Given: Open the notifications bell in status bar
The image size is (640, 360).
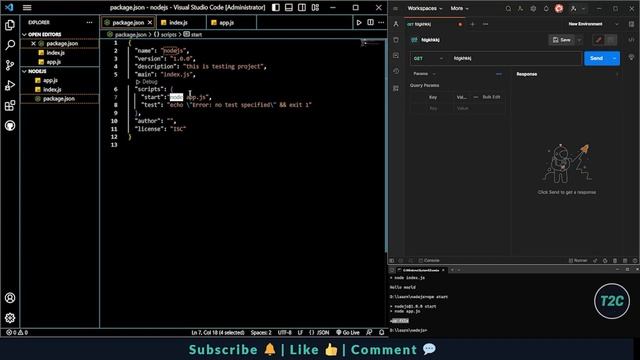Looking at the screenshot, I should tap(381, 332).
